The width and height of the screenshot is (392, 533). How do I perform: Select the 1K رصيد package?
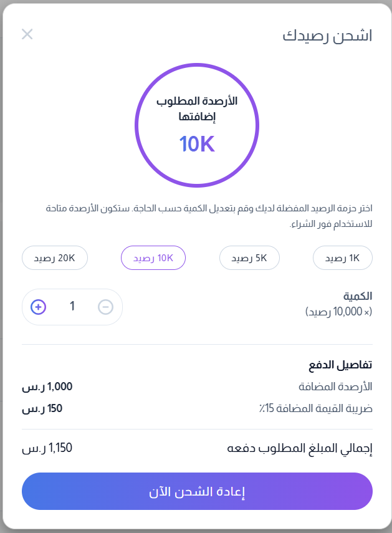pos(342,258)
